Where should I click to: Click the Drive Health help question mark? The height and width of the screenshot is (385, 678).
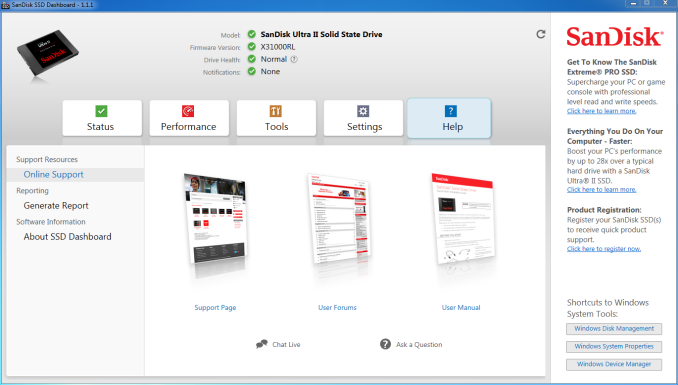click(294, 59)
